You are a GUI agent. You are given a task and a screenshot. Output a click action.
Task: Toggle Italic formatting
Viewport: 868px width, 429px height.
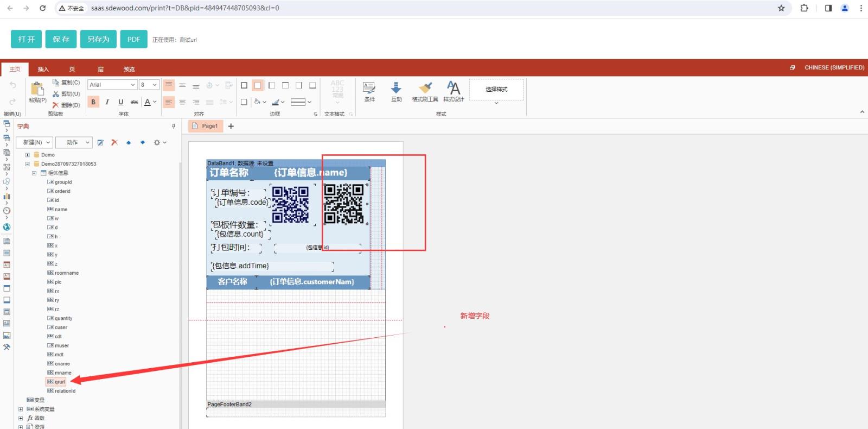[x=107, y=102]
